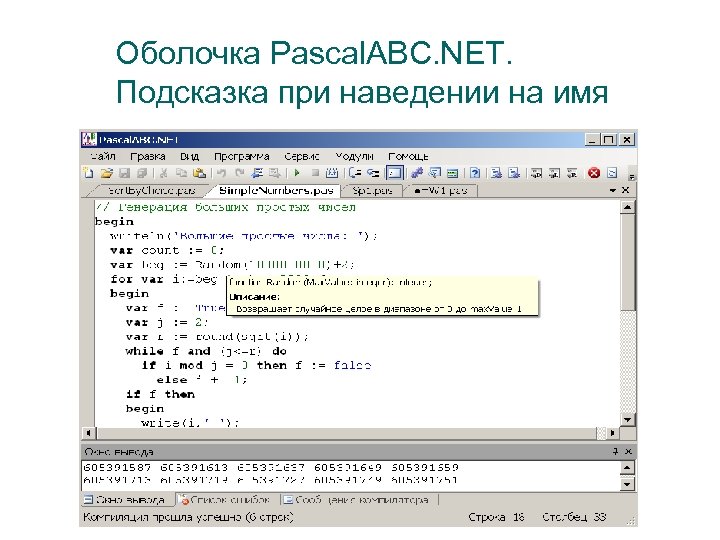Click the Stop program square icon

pyautogui.click(x=315, y=173)
